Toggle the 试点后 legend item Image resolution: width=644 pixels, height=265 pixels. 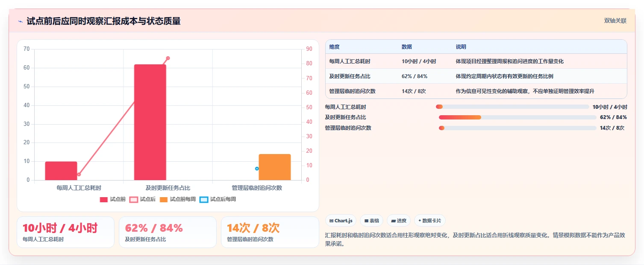pyautogui.click(x=143, y=199)
